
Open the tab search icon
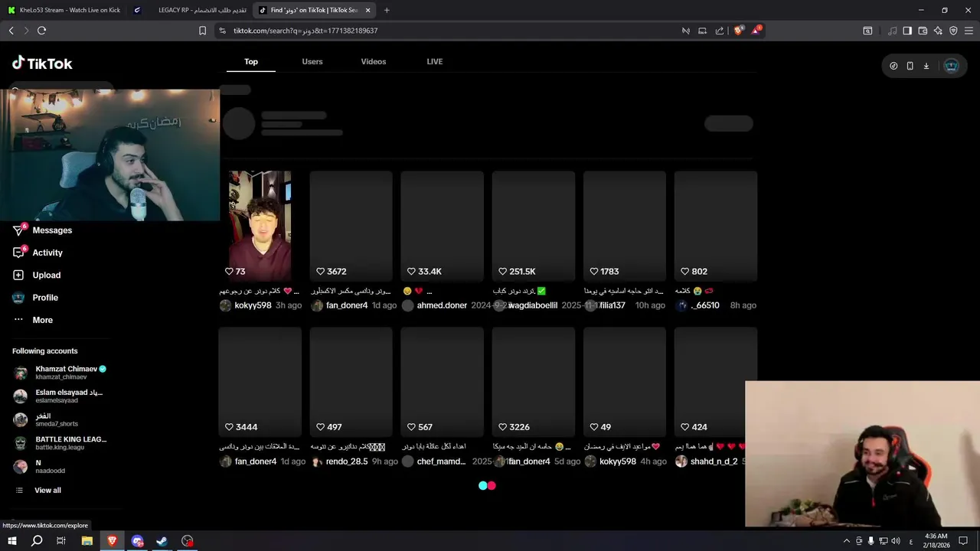click(867, 31)
